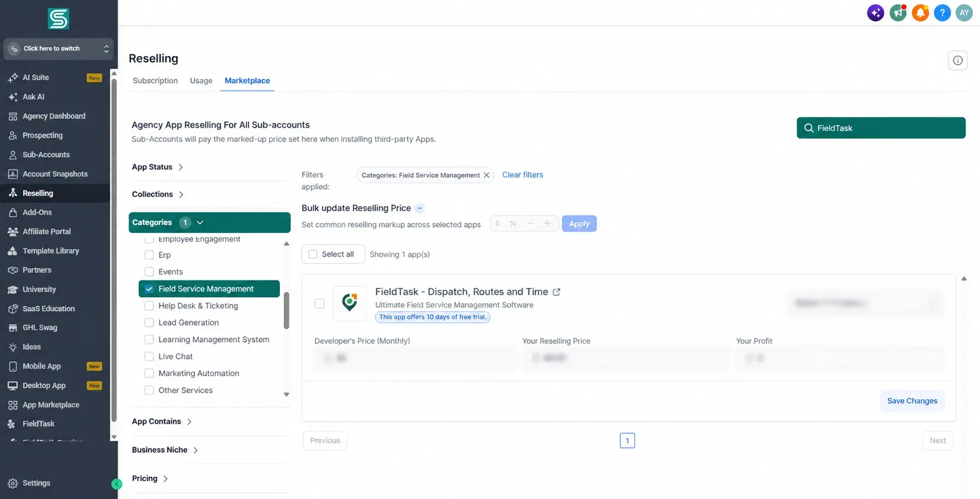980x499 pixels.
Task: Open the Click here to switch dropdown
Action: coord(59,49)
